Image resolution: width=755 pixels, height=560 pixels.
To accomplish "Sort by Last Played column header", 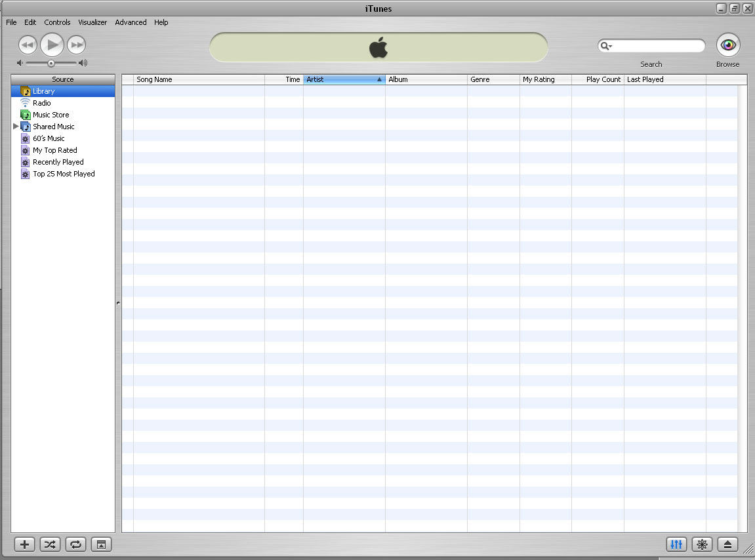I will (x=665, y=79).
